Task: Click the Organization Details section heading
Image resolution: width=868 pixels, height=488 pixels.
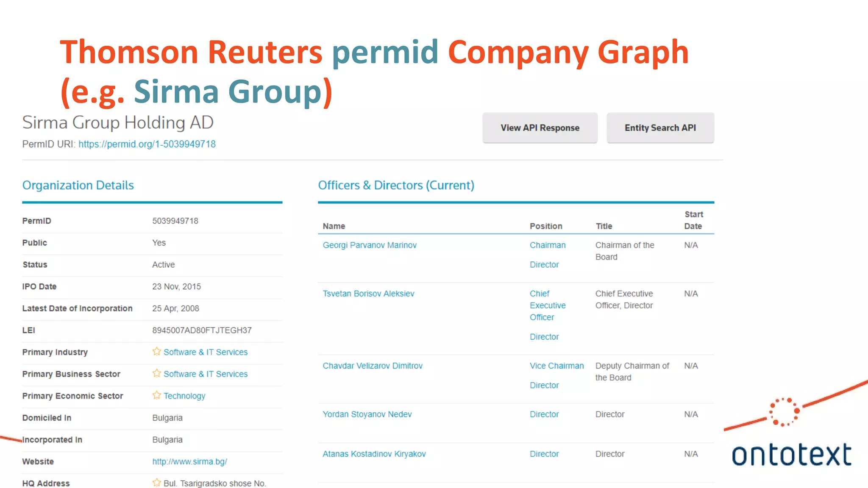Action: (x=78, y=185)
